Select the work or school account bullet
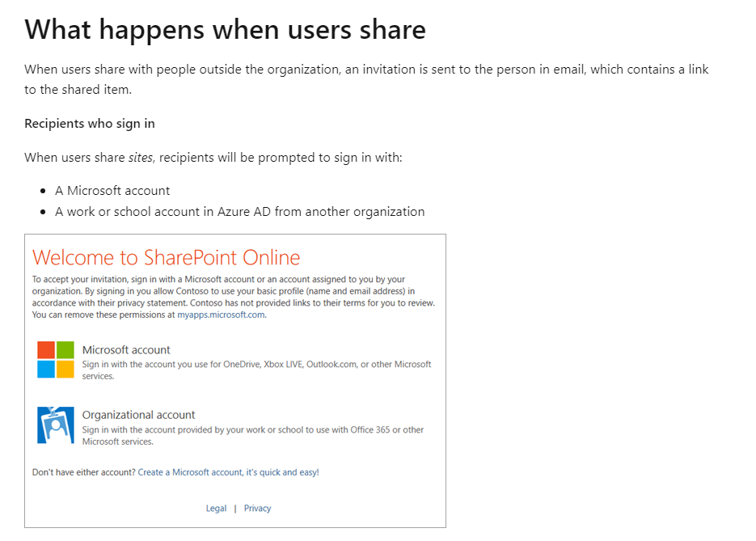 (x=239, y=211)
